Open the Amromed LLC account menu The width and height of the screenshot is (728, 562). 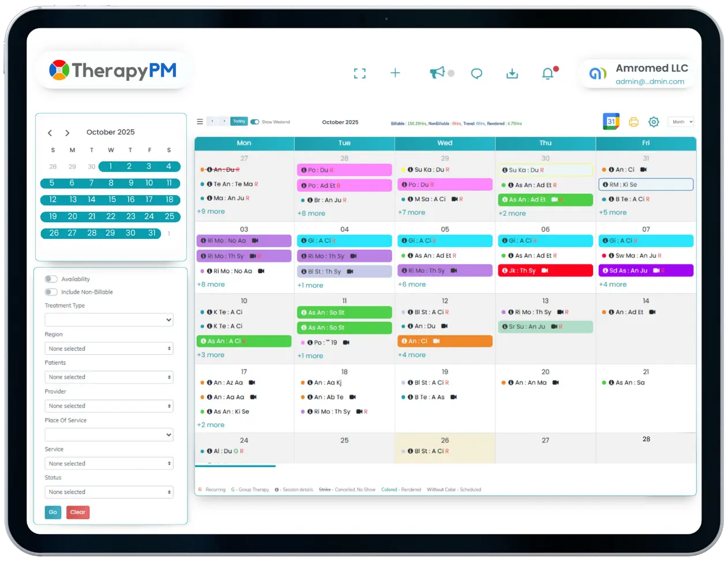(639, 74)
